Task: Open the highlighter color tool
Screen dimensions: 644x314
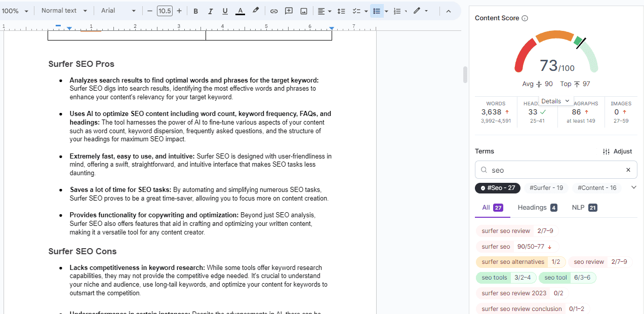Action: coord(255,10)
